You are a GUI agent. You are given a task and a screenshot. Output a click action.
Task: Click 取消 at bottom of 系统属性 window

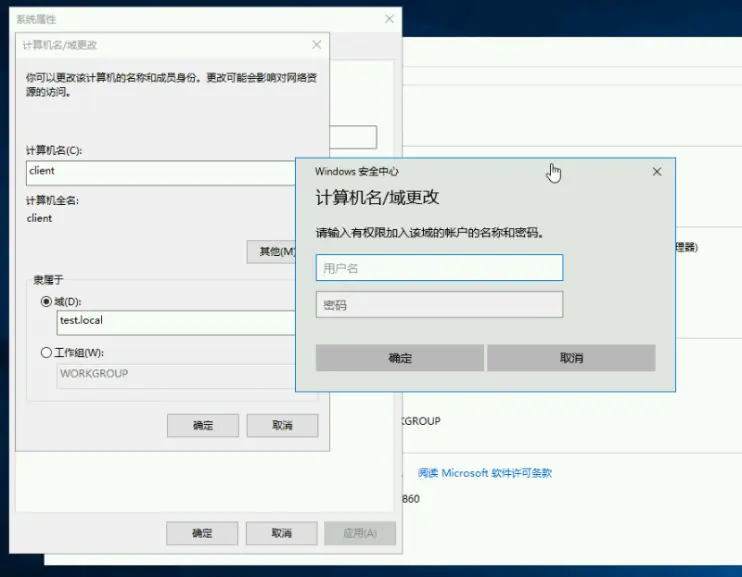tap(281, 533)
